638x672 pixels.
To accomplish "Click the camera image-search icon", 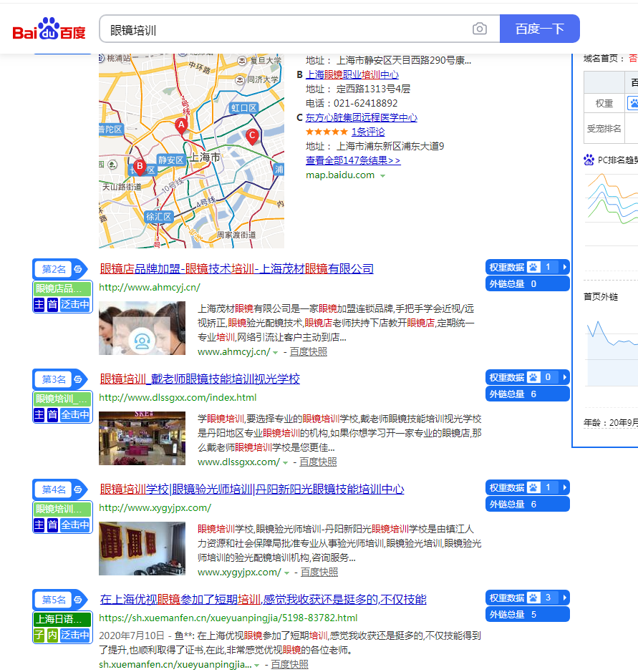I will tap(479, 29).
